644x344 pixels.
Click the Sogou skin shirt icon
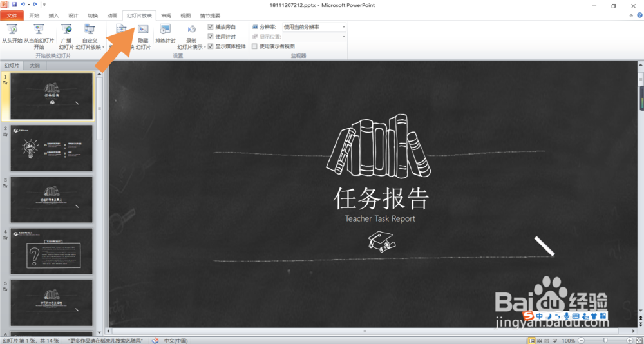click(594, 316)
